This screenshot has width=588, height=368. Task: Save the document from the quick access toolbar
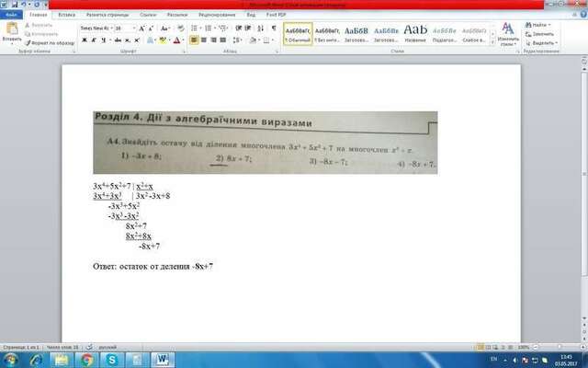(x=15, y=5)
